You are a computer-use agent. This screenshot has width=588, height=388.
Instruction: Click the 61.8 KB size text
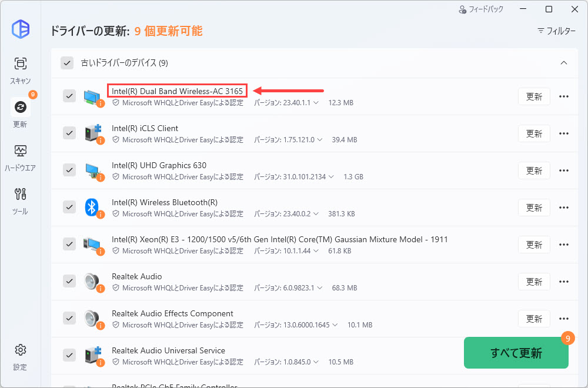[x=340, y=251]
